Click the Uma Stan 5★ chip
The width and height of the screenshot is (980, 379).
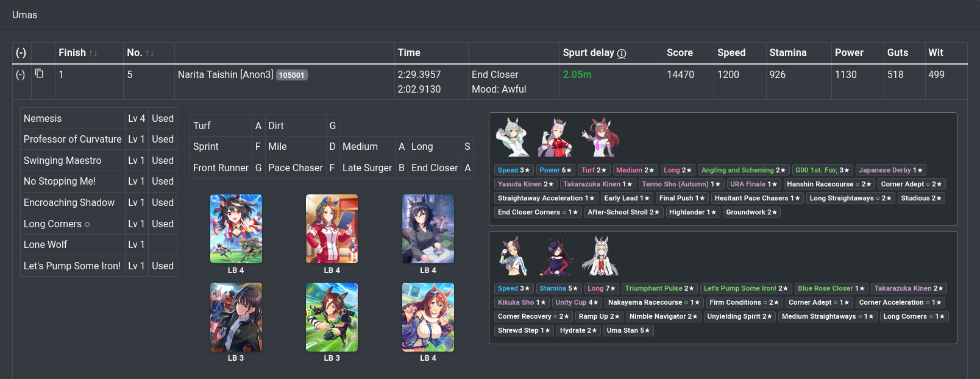pyautogui.click(x=628, y=330)
